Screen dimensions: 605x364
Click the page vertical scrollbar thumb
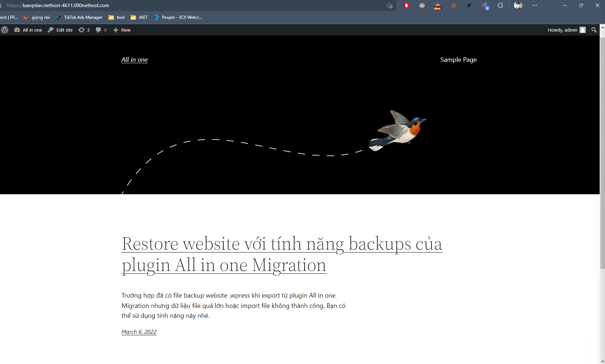click(x=602, y=153)
